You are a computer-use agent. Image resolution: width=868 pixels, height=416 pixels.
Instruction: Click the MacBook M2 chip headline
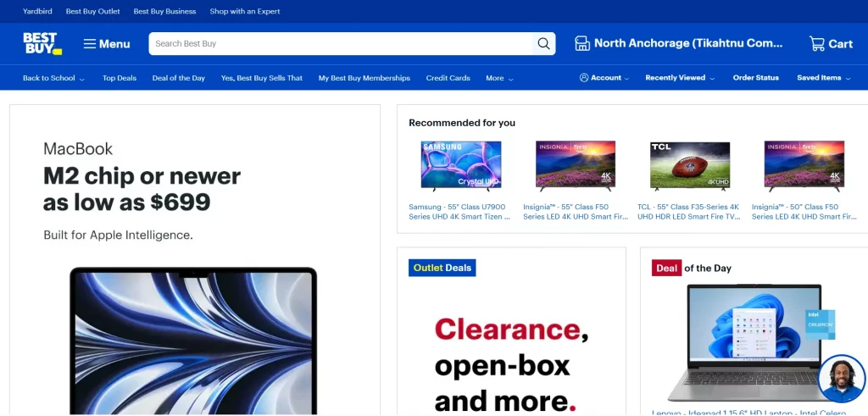(x=142, y=189)
